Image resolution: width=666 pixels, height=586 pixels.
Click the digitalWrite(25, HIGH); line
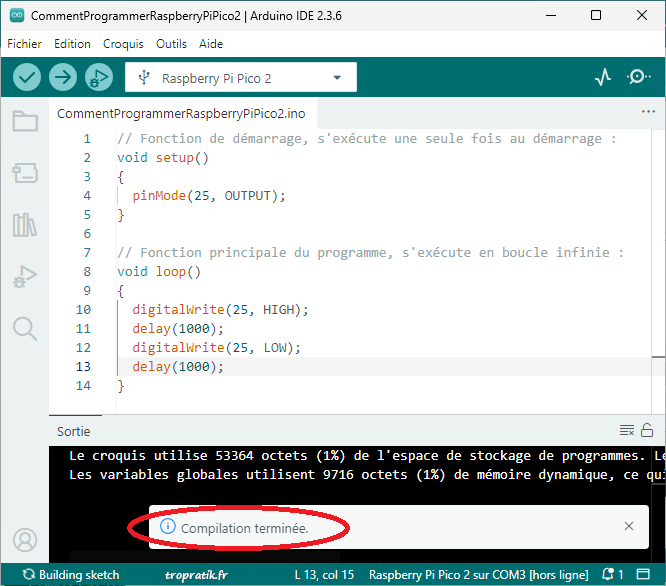tap(220, 310)
